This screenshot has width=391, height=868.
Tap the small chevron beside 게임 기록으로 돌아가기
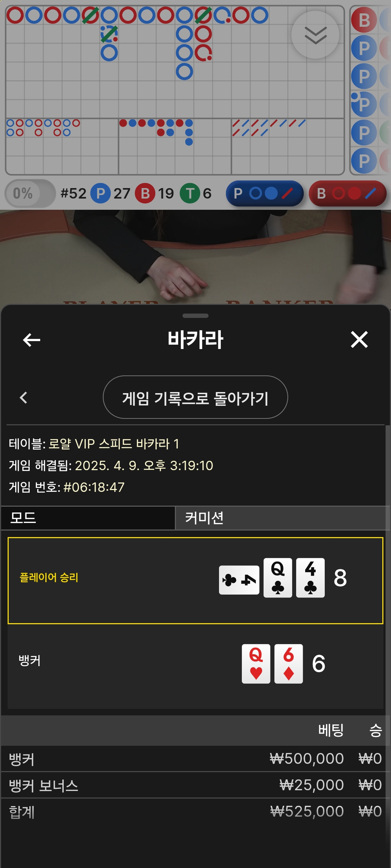(24, 397)
